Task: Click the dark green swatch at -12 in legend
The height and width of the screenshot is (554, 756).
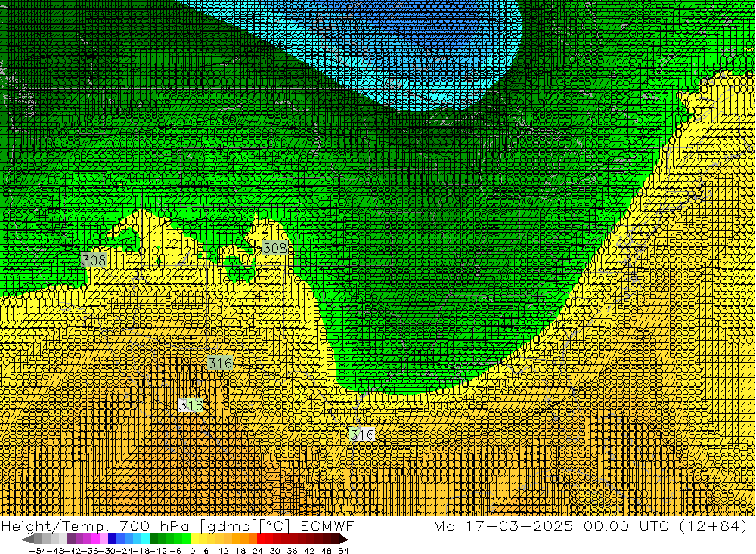Action: 153,539
